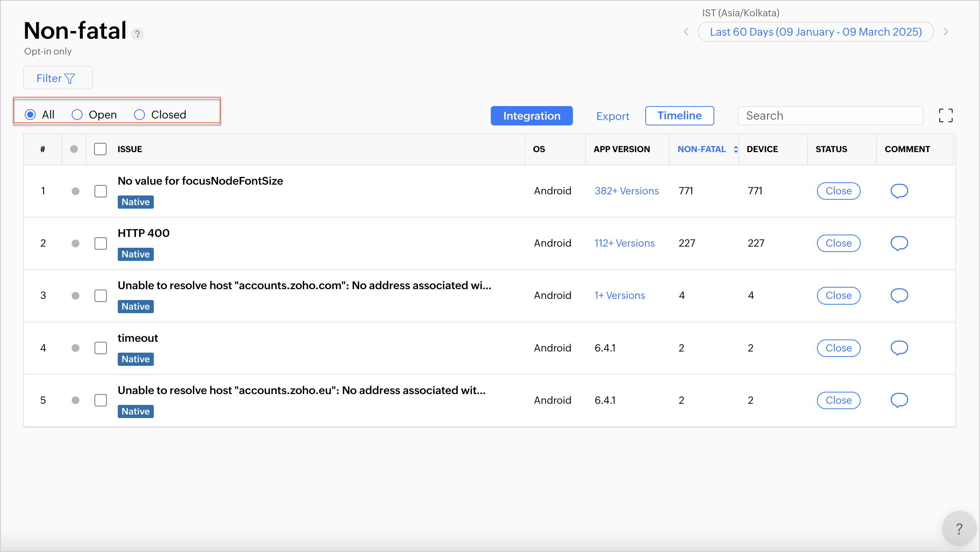The width and height of the screenshot is (980, 552).
Task: Open comment icon for timeout issue
Action: pyautogui.click(x=899, y=348)
